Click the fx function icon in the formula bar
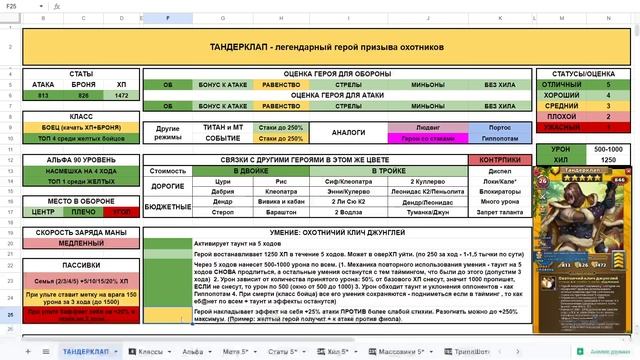 pyautogui.click(x=57, y=7)
